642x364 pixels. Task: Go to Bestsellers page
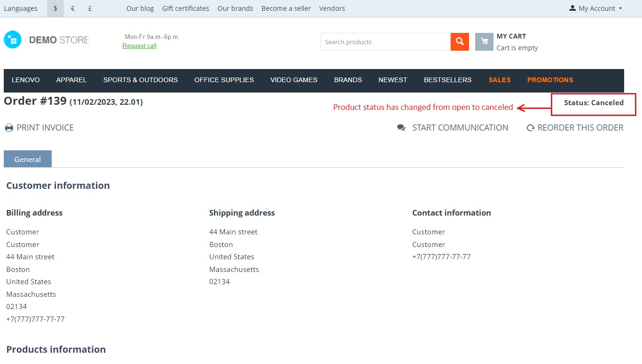coord(447,80)
